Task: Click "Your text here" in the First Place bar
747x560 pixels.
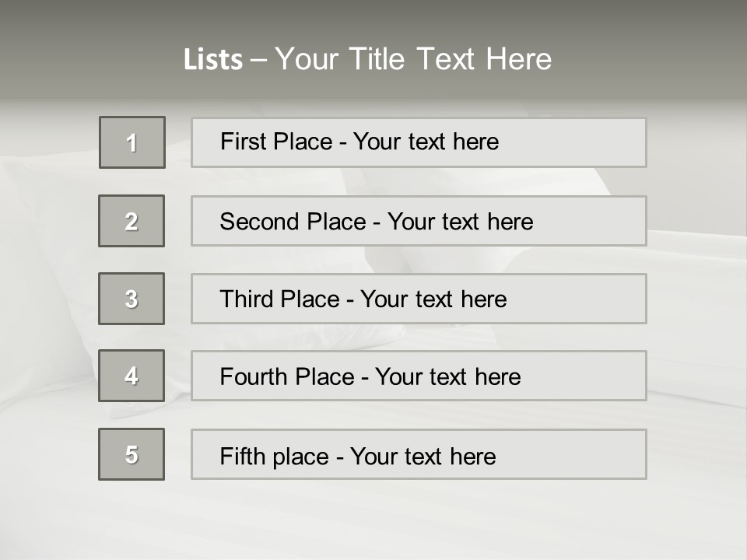Action: coord(426,142)
